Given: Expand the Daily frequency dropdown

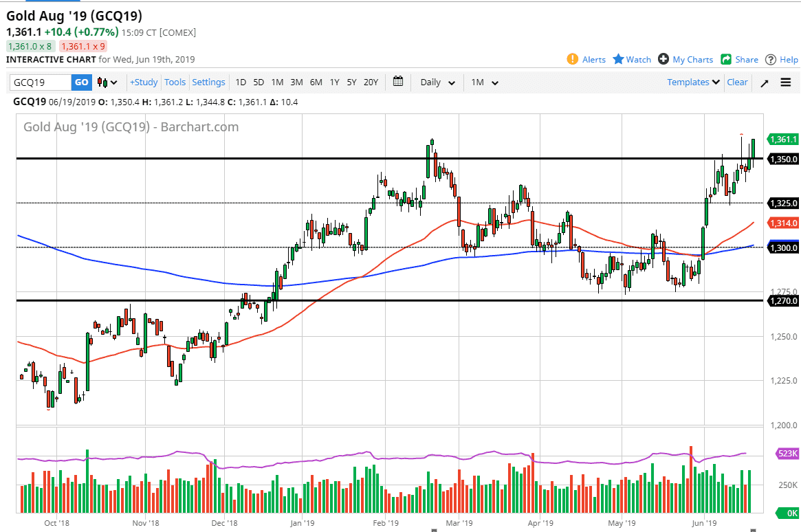Looking at the screenshot, I should 437,82.
